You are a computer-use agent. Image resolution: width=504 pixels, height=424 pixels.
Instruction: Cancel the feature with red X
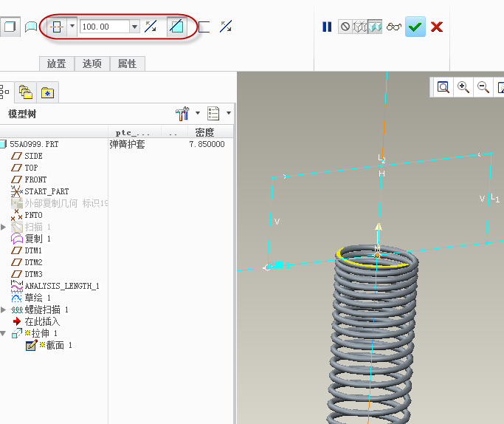(x=437, y=27)
